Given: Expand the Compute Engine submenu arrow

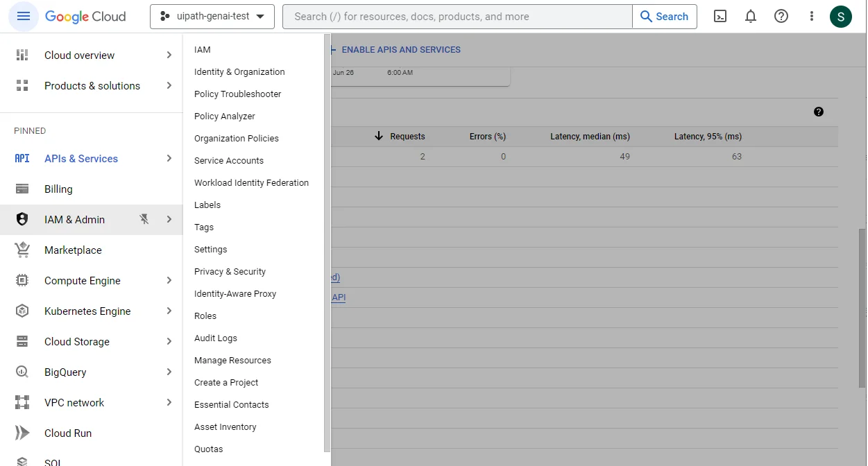Looking at the screenshot, I should click(x=169, y=281).
